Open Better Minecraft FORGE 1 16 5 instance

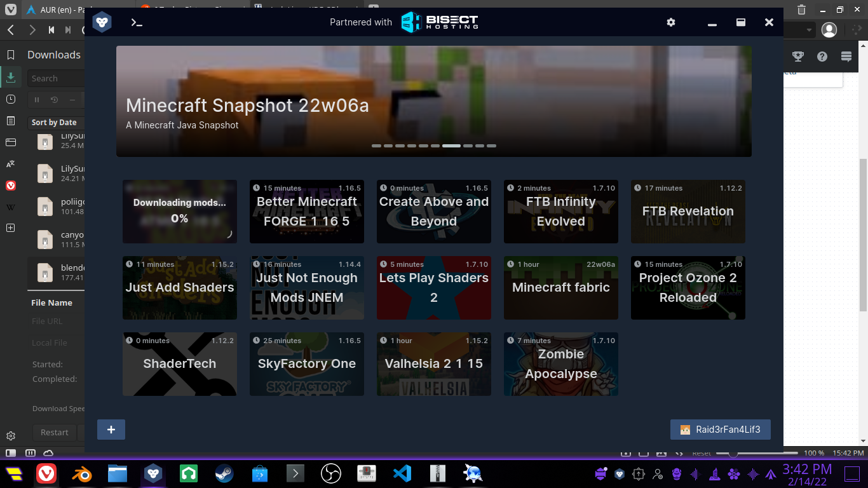(307, 212)
